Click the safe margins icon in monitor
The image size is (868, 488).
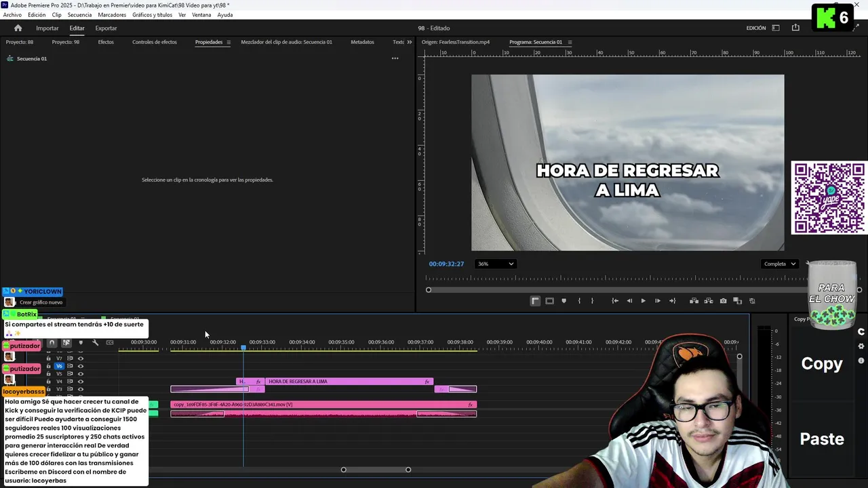click(x=549, y=301)
